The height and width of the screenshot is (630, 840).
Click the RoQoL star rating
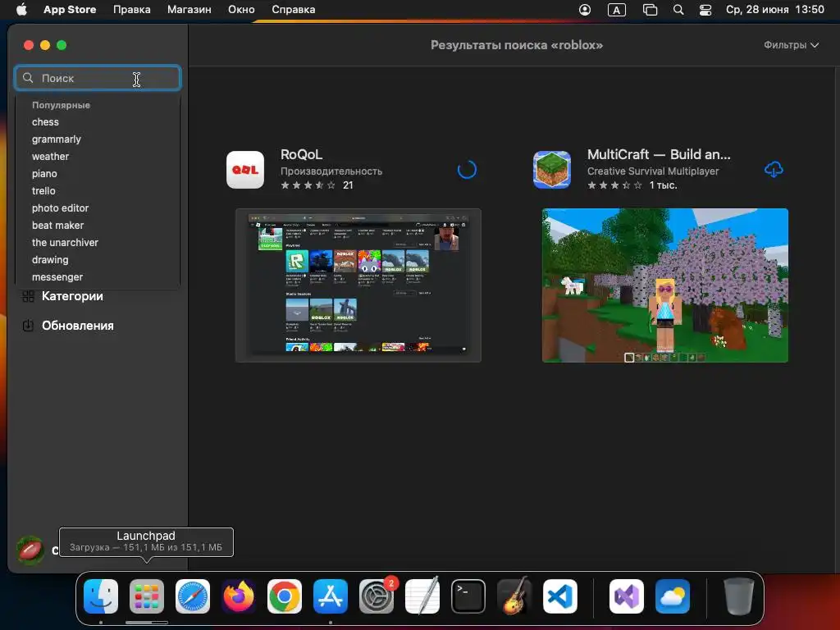pos(308,185)
